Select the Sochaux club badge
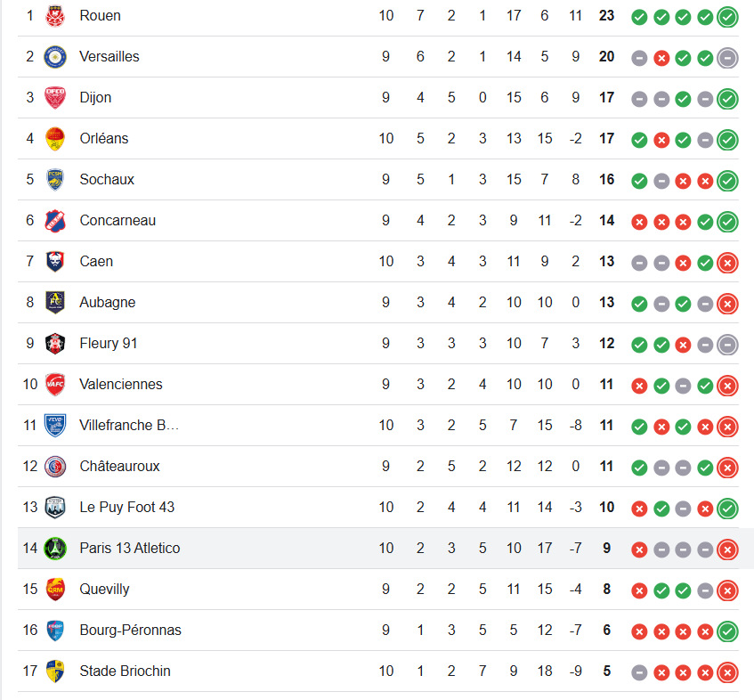Viewport: 754px width, 700px height. [x=55, y=180]
